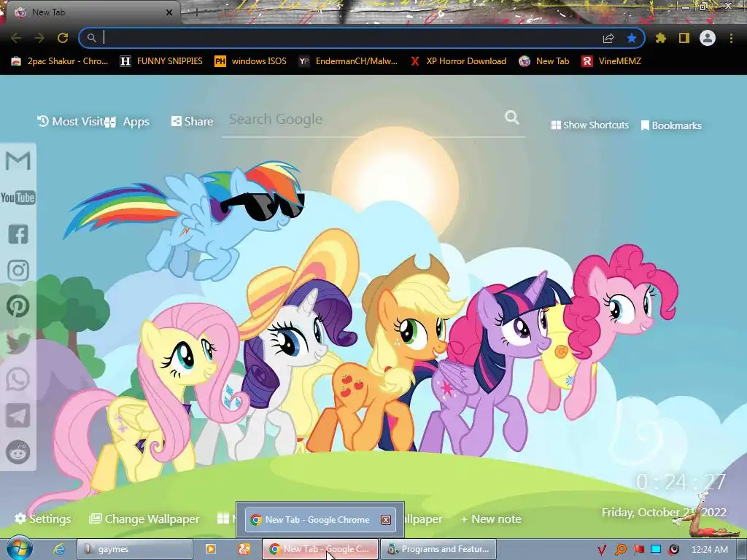Open Action Center flag tray icon
Viewport: 747px width, 560px height.
638,550
